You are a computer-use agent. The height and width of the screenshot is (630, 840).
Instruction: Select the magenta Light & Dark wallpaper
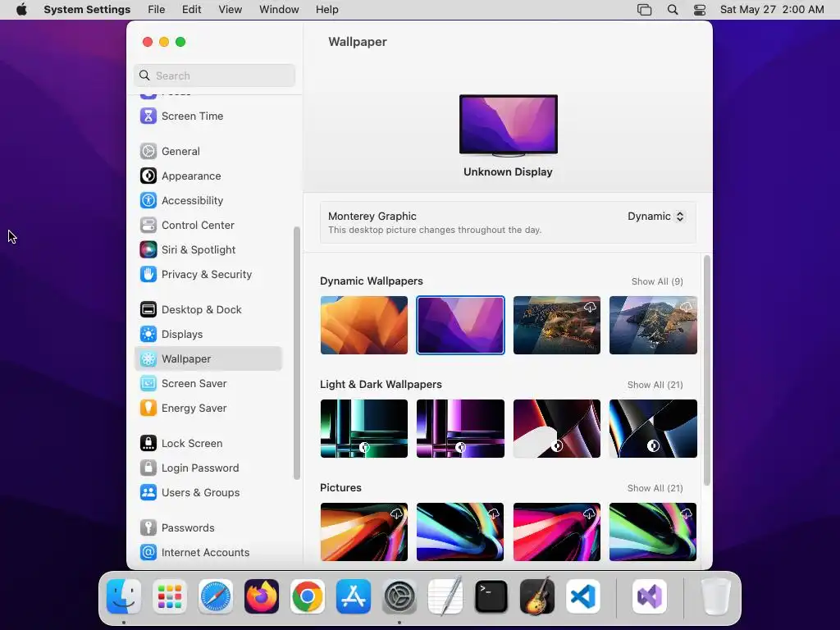pos(460,428)
